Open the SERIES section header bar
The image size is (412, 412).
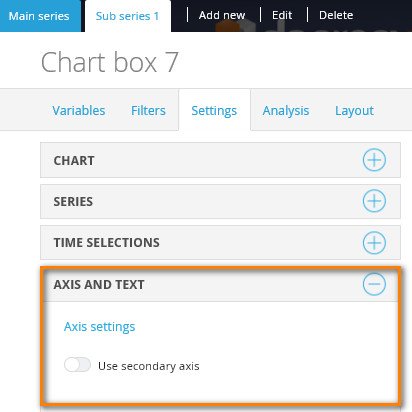click(220, 201)
